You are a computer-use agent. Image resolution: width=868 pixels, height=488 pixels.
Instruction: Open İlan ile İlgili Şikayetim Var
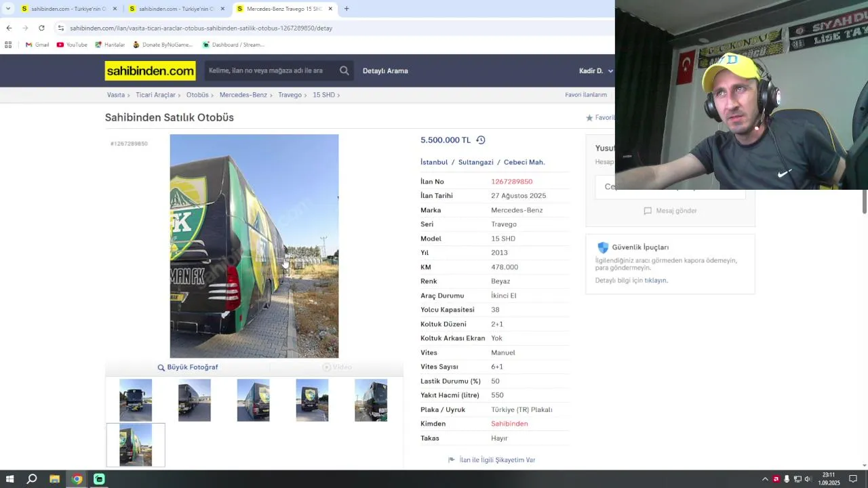click(497, 460)
